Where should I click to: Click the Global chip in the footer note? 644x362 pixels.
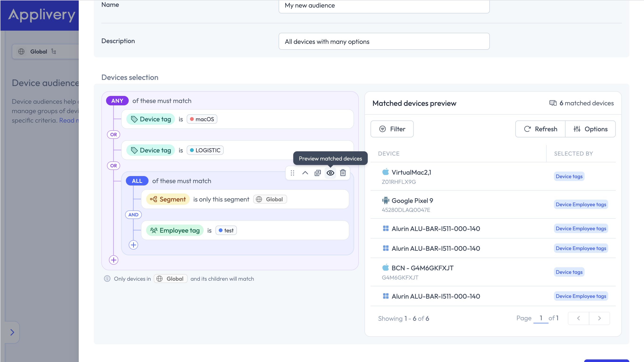point(171,279)
